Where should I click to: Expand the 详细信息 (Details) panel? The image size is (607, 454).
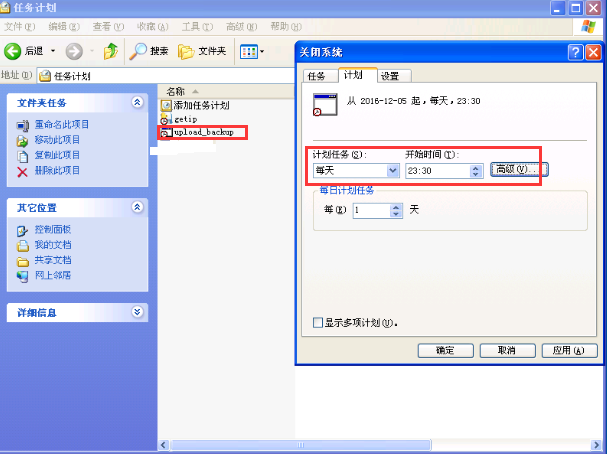tap(138, 312)
